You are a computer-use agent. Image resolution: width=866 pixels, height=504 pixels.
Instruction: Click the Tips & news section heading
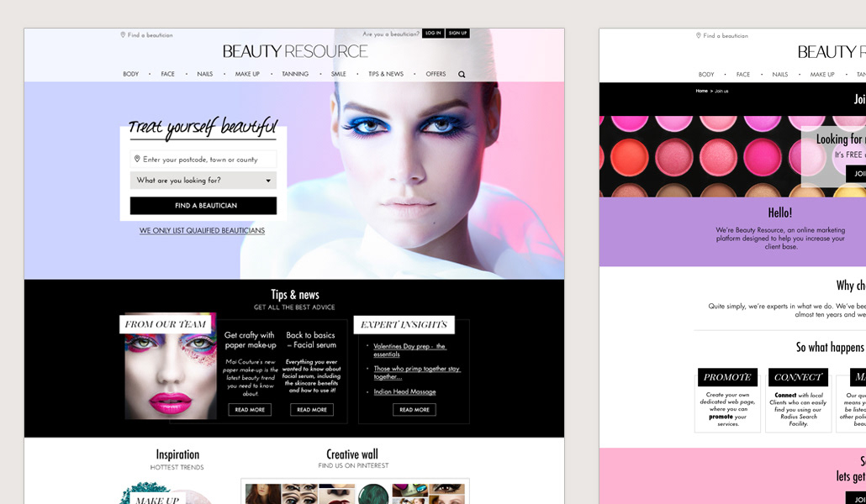[x=295, y=294]
